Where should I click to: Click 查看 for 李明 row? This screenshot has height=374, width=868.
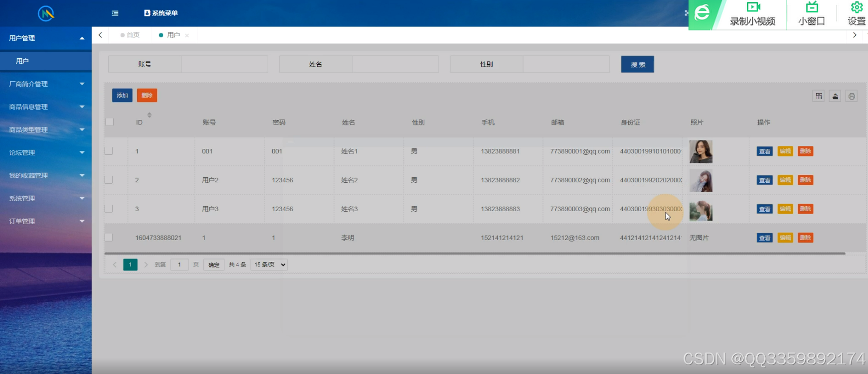[765, 238]
